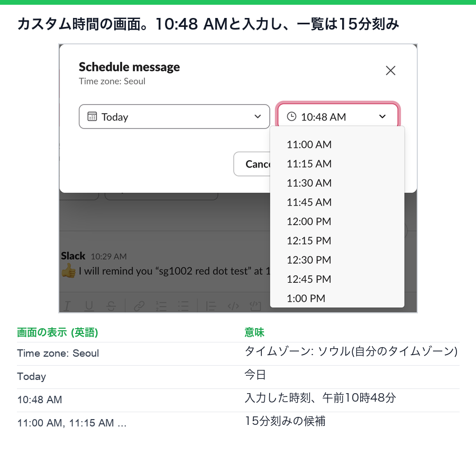Click table cell '10:48 AM'
The height and width of the screenshot is (455, 476).
pos(40,400)
